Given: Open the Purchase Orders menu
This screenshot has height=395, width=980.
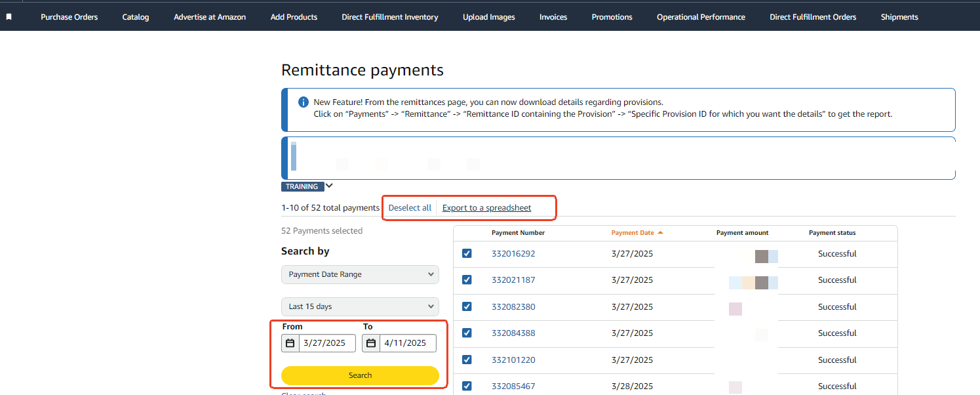Looking at the screenshot, I should pyautogui.click(x=69, y=17).
